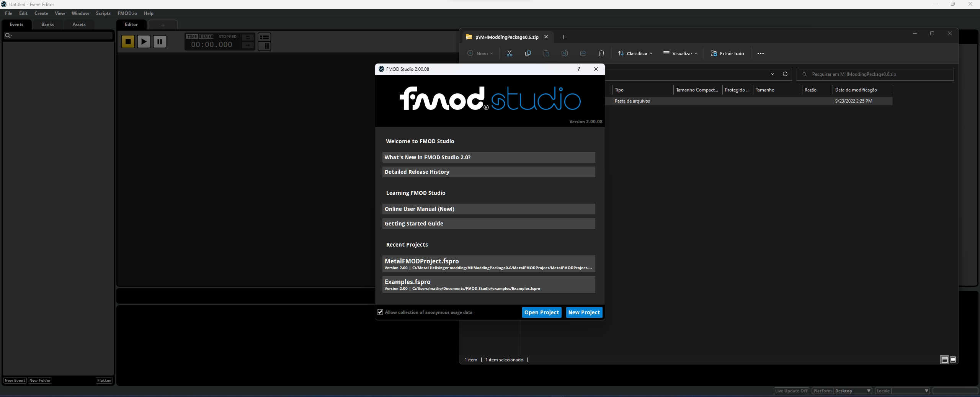Image resolution: width=980 pixels, height=397 pixels.
Task: Open the three-dot more options menu
Action: [761, 54]
